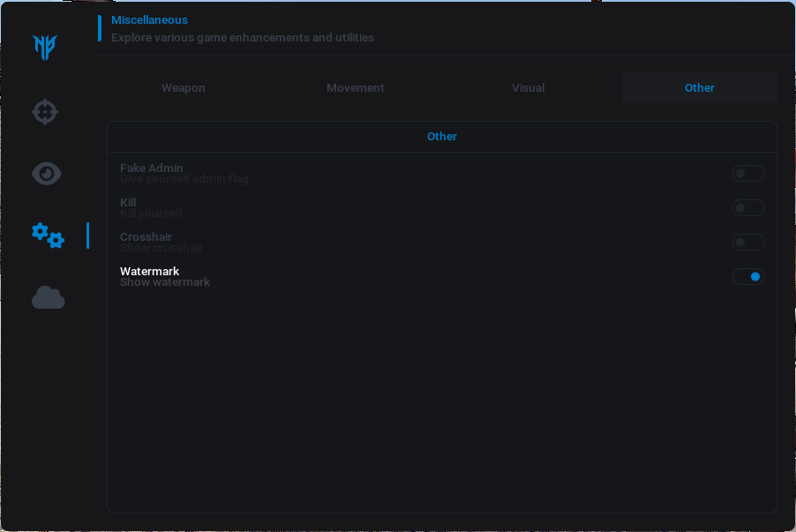Open the eye icon sidebar section
The image size is (796, 532).
point(47,174)
